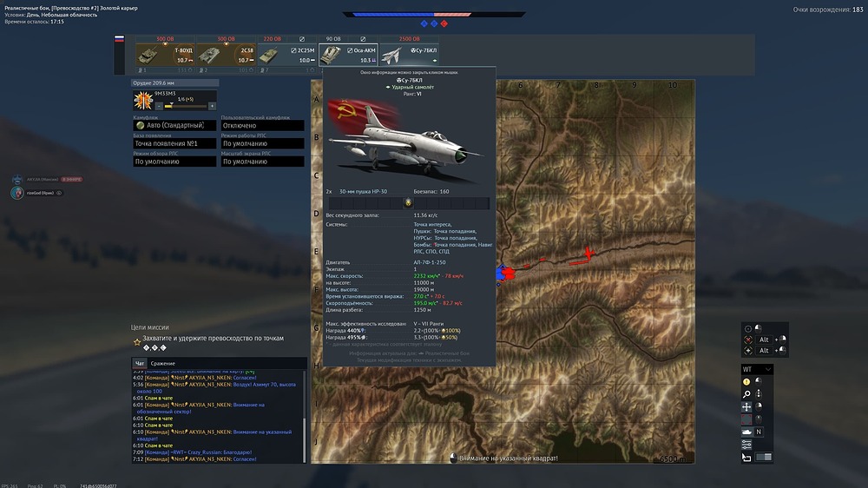The width and height of the screenshot is (868, 488).
Task: Click the red square sector marker icon
Action: (746, 419)
